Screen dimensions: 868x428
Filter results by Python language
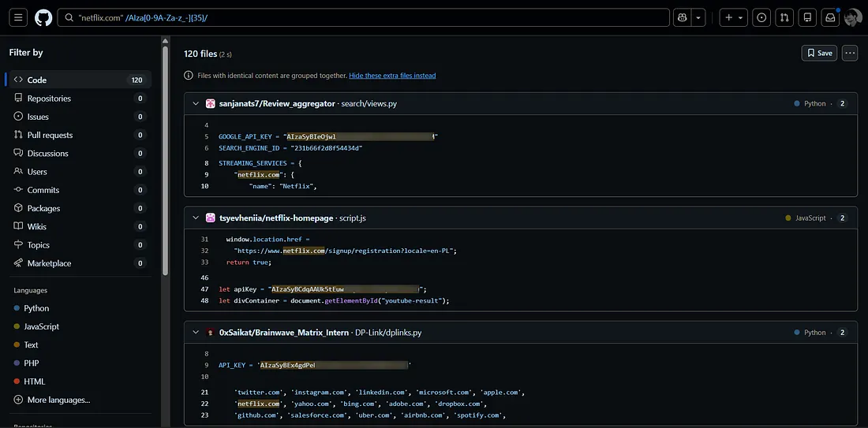[80, 308]
